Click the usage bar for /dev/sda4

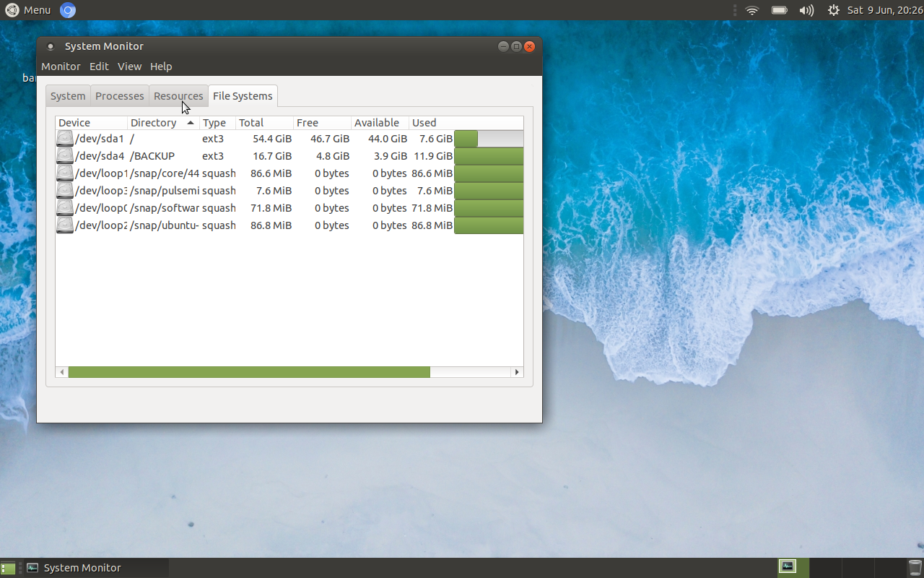point(489,156)
